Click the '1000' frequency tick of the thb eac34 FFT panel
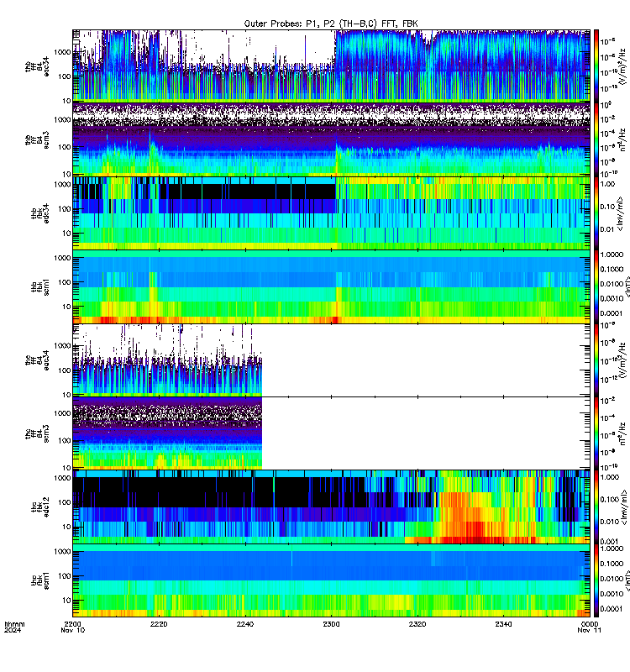This screenshot has height=672, width=630. pyautogui.click(x=62, y=52)
